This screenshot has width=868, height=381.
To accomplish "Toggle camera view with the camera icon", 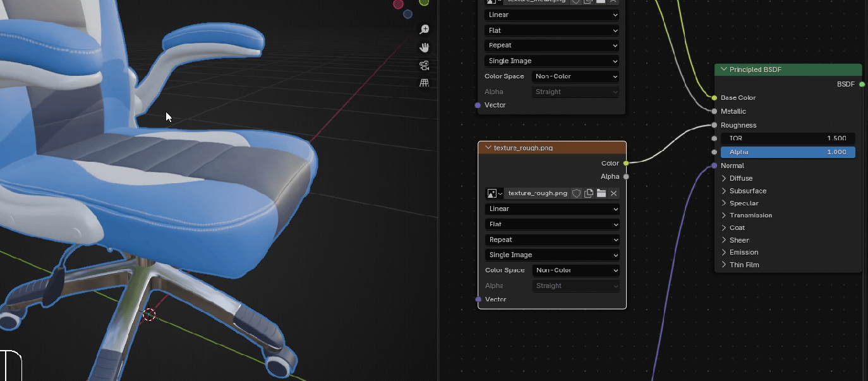I will (x=425, y=65).
